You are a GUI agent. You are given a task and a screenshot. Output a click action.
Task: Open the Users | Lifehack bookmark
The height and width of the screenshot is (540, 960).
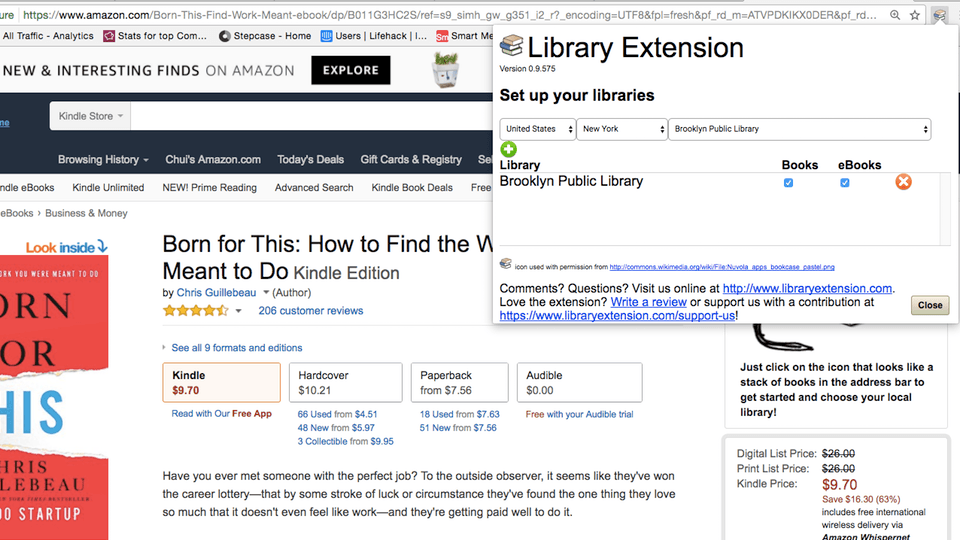point(373,36)
